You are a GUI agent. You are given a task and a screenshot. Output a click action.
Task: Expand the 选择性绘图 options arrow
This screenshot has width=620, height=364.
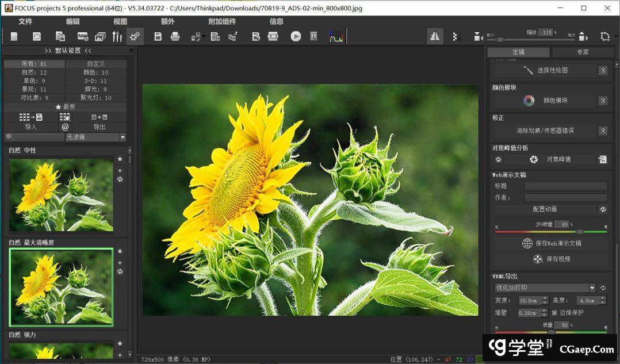coord(603,70)
